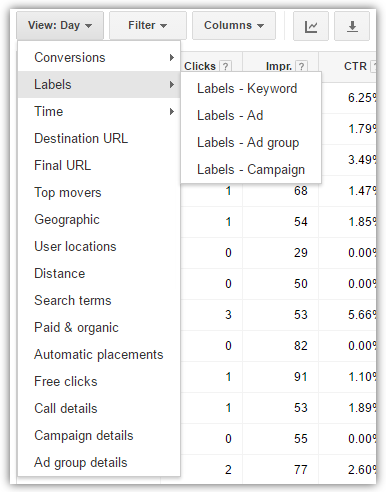Viewport: 386px width, 492px height.
Task: Click the download report icon
Action: click(x=352, y=26)
